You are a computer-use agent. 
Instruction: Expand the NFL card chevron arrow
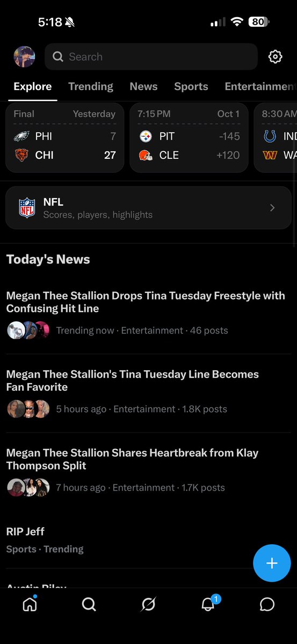pos(272,208)
